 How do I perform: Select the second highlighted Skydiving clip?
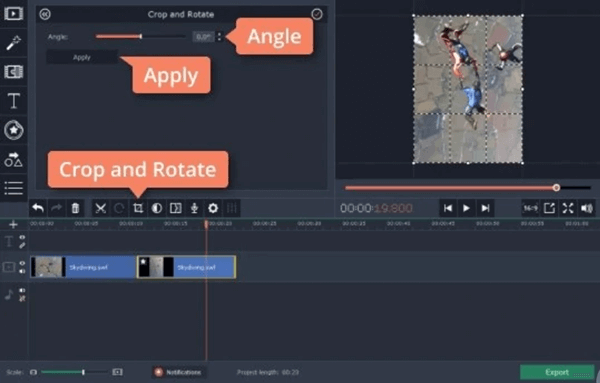[x=186, y=267]
